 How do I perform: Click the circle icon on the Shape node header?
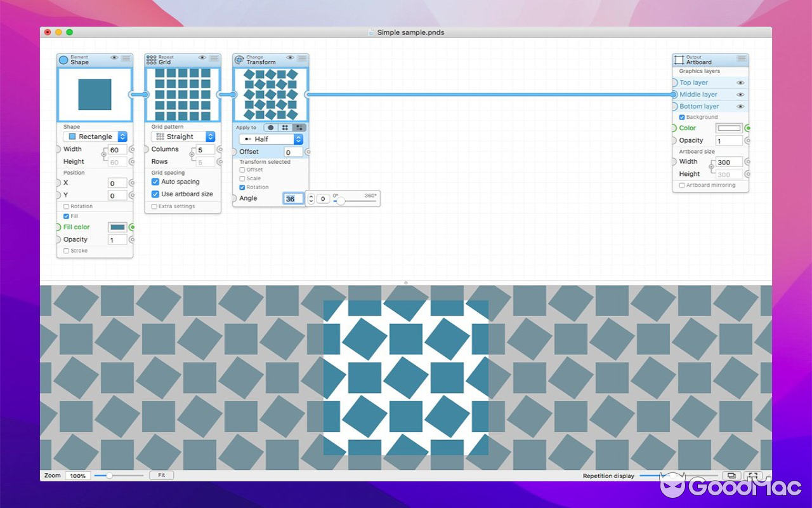(x=63, y=58)
